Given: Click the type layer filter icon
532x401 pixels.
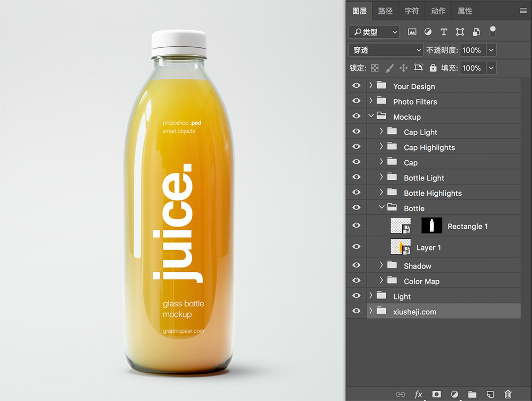Looking at the screenshot, I should tap(444, 32).
